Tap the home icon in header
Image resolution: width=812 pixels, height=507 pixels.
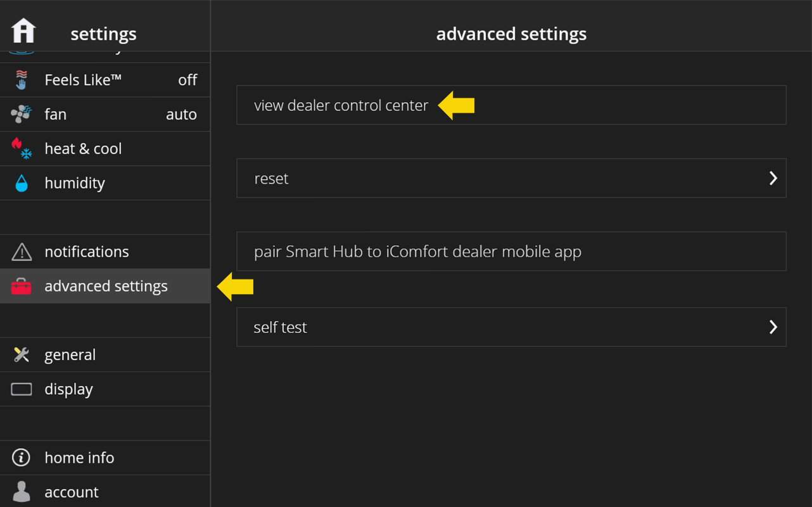(23, 30)
